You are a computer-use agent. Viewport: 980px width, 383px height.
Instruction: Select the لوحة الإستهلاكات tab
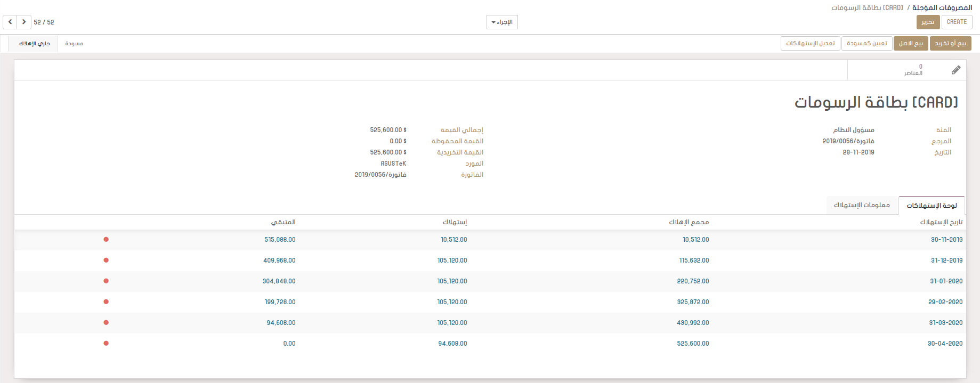click(x=932, y=206)
